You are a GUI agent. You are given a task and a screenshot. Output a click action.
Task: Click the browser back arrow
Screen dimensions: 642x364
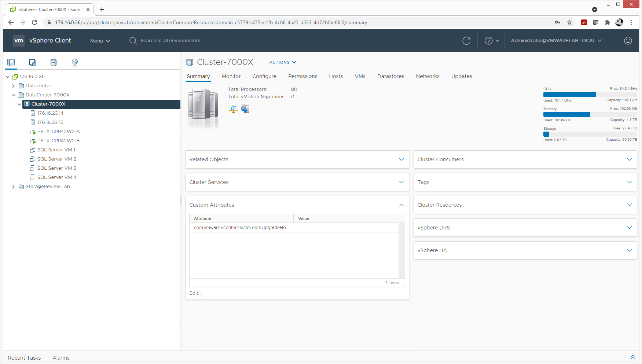(11, 22)
